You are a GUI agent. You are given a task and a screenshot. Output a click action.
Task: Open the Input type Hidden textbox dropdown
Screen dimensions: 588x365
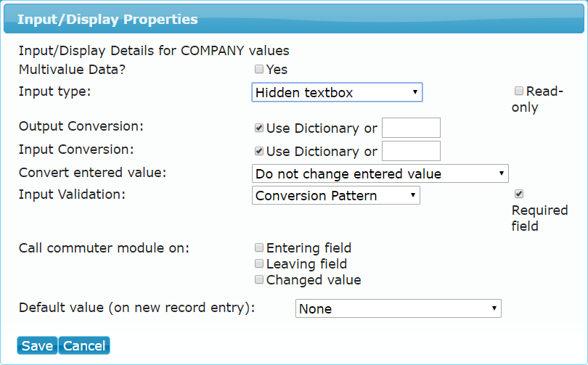(x=337, y=92)
